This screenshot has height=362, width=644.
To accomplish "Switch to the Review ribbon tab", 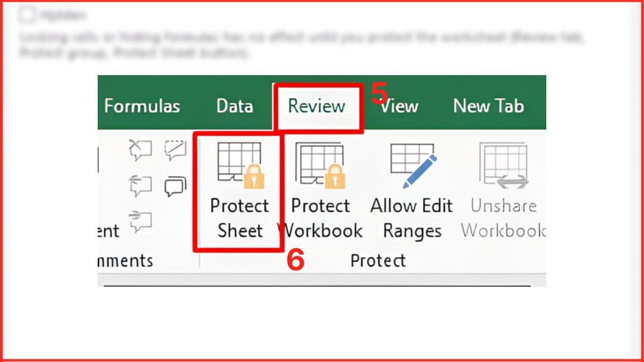I will point(317,106).
